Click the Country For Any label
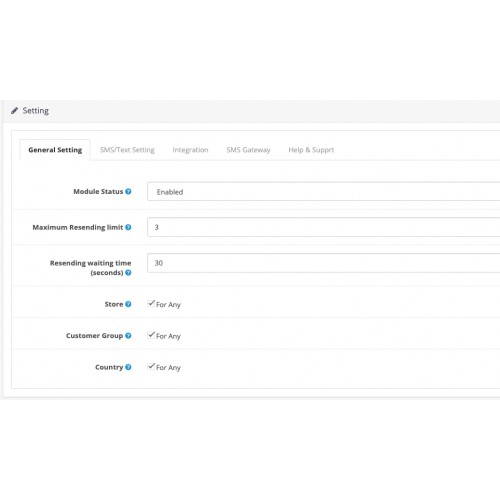Screen dimensions: 500x500 [x=168, y=367]
